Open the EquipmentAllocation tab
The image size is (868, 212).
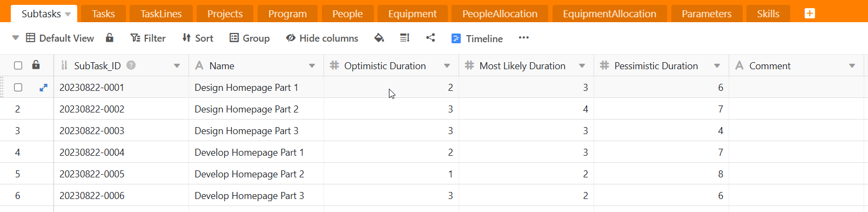coord(609,14)
